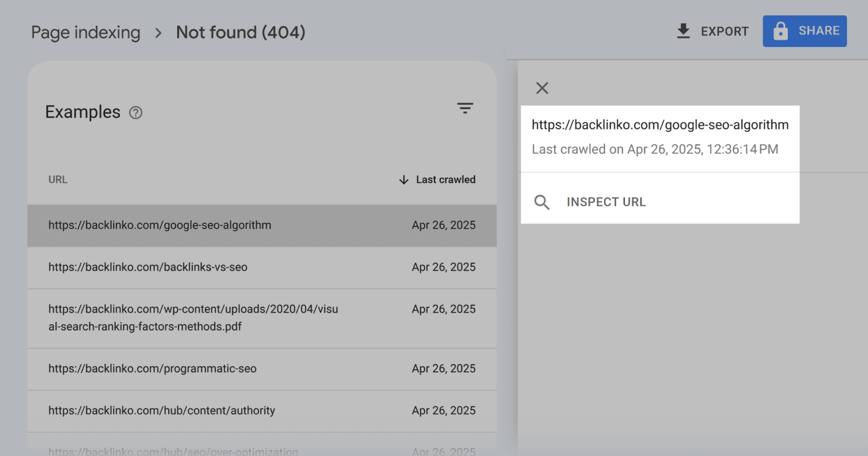Open the Page indexing breadcrumb link
This screenshot has height=456, width=868.
86,33
